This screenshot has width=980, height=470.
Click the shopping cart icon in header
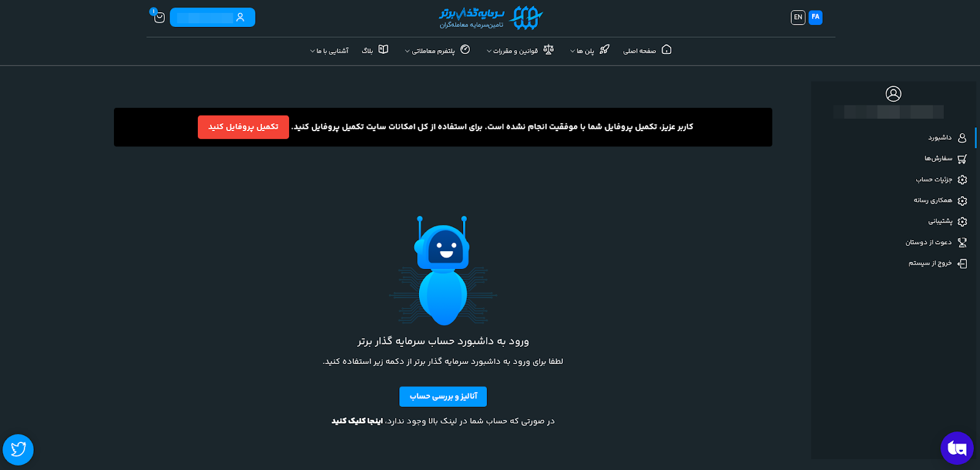coord(159,17)
